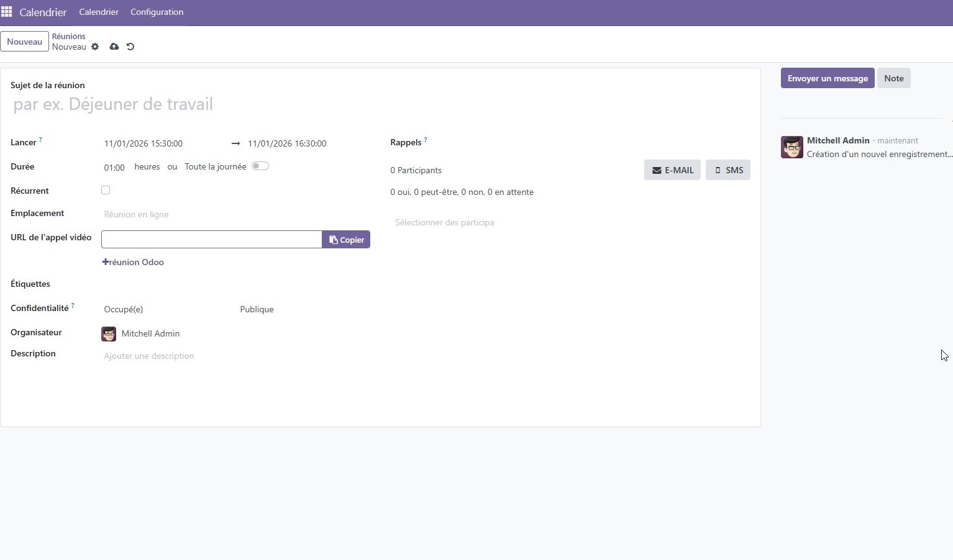Click help question mark next to Rappels

tap(426, 140)
